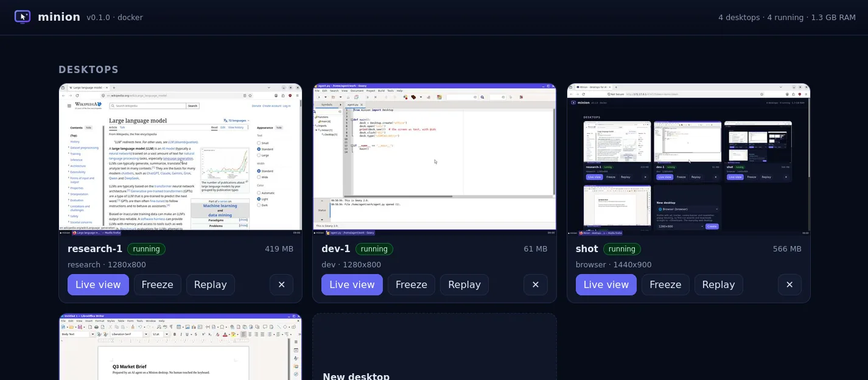Open the LibreOffice Writer desktop thumbnail
The width and height of the screenshot is (868, 380).
click(180, 347)
